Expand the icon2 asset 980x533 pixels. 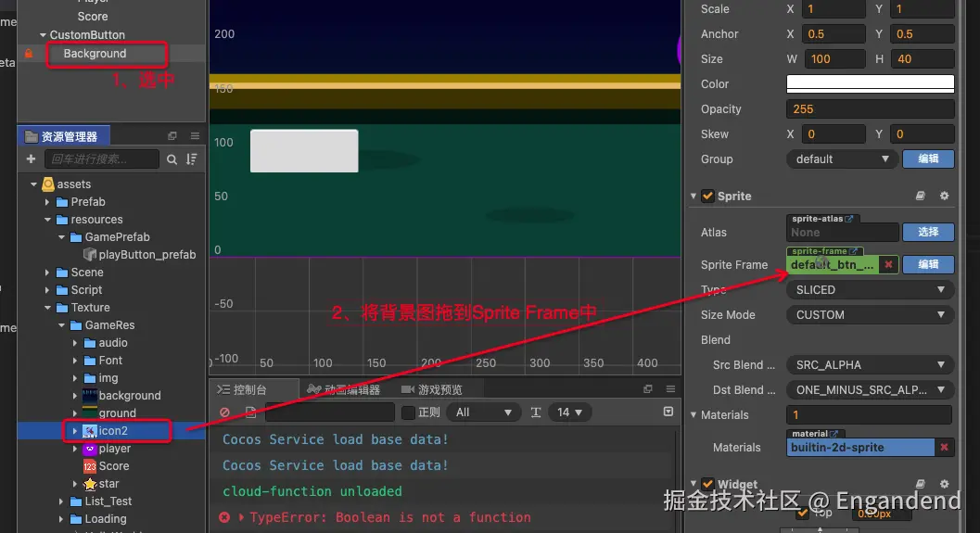point(75,431)
